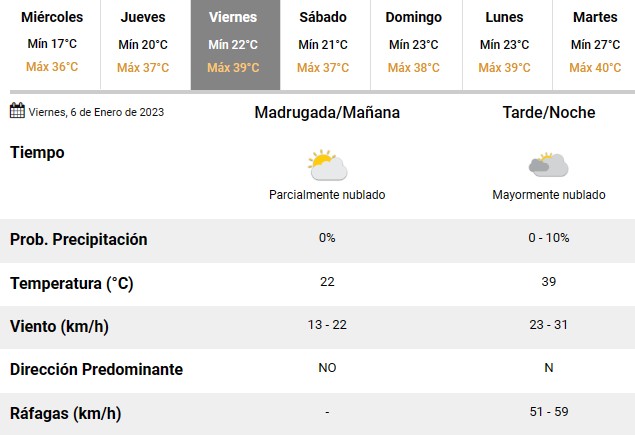
Task: Click the Parcialmente nublado label
Action: click(x=327, y=195)
